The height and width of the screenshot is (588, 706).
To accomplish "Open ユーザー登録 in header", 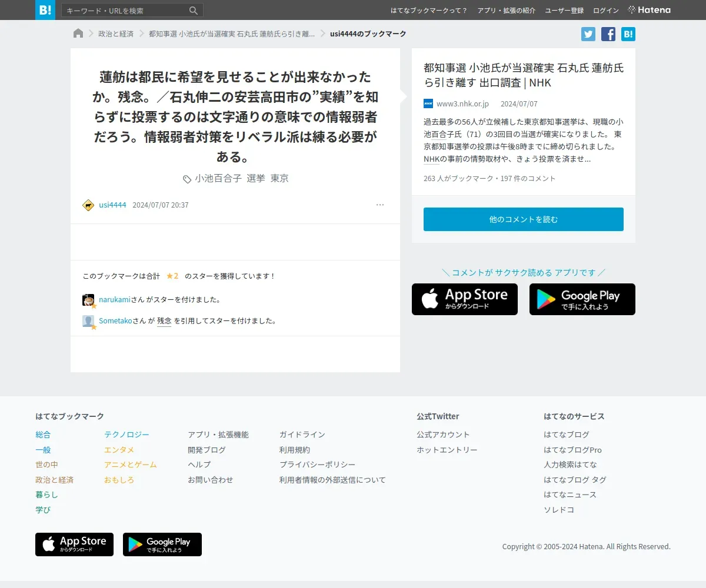I will (x=564, y=11).
